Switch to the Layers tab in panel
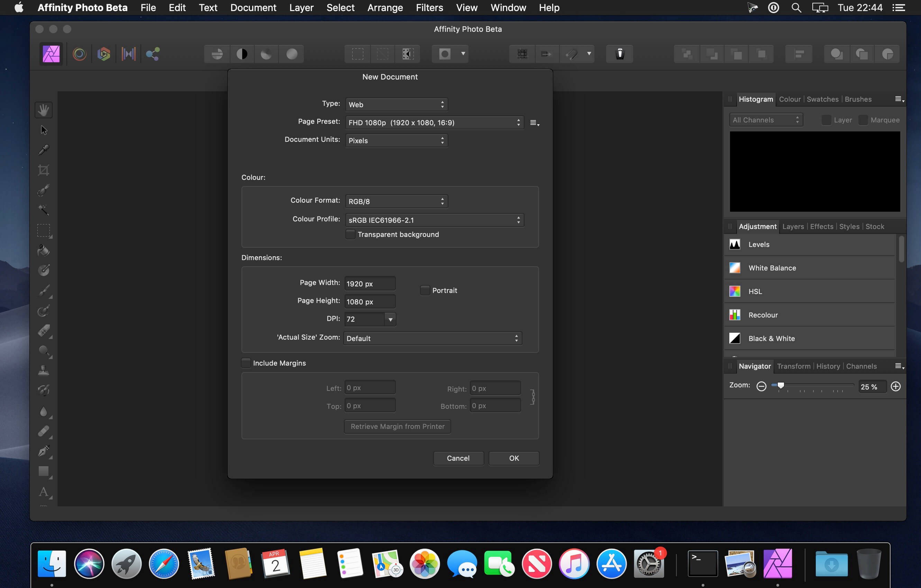The height and width of the screenshot is (588, 921). [793, 226]
